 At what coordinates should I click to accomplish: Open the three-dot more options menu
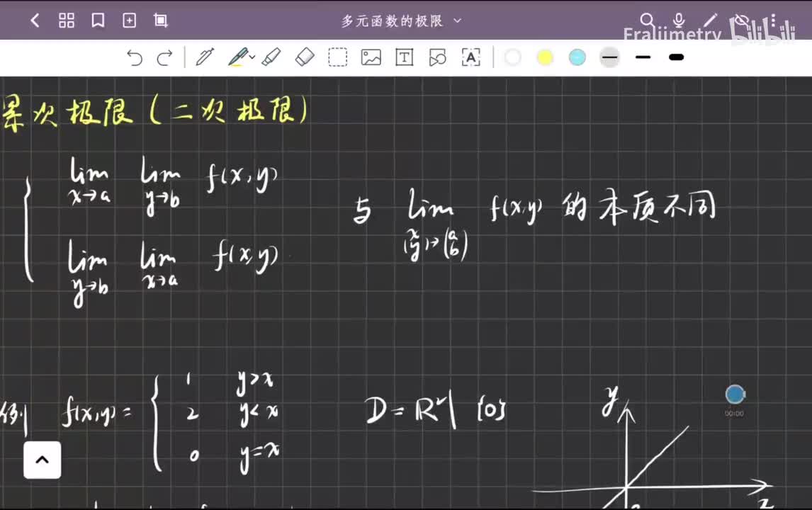tap(773, 21)
